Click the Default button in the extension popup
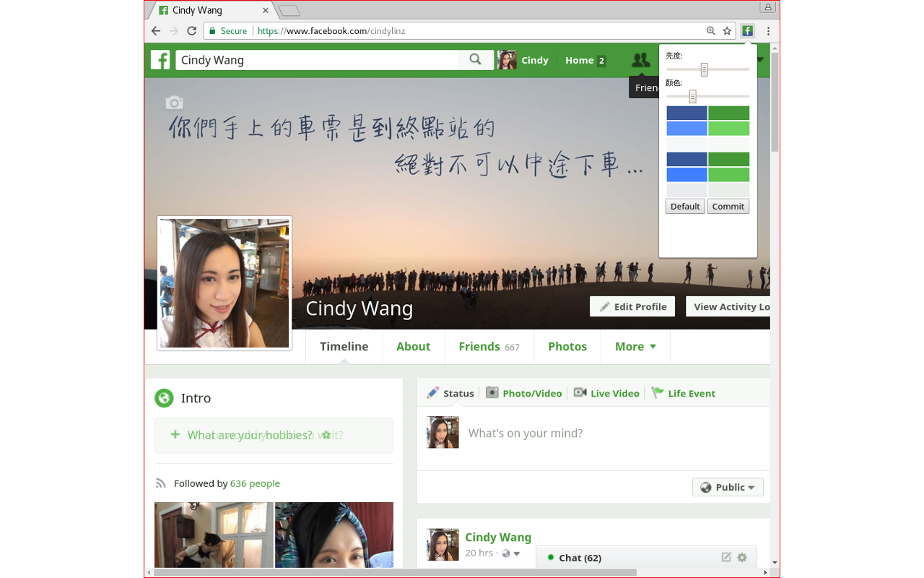The width and height of the screenshot is (924, 578). 685,207
